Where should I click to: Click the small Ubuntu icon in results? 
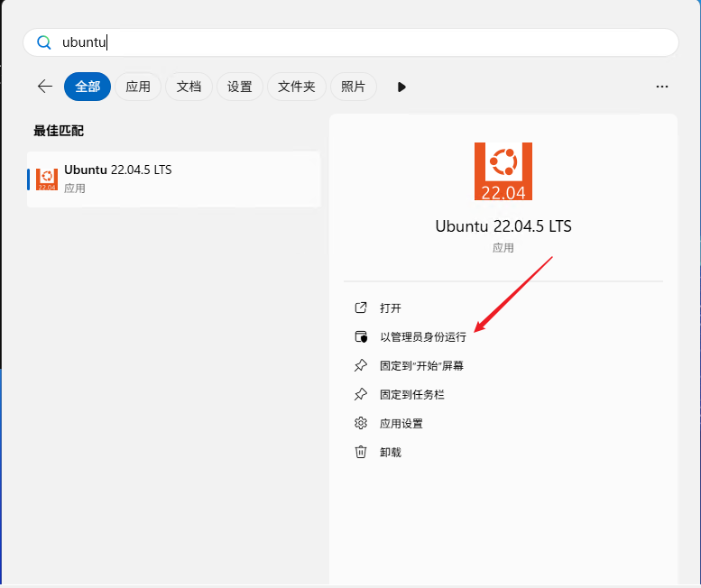click(x=47, y=179)
